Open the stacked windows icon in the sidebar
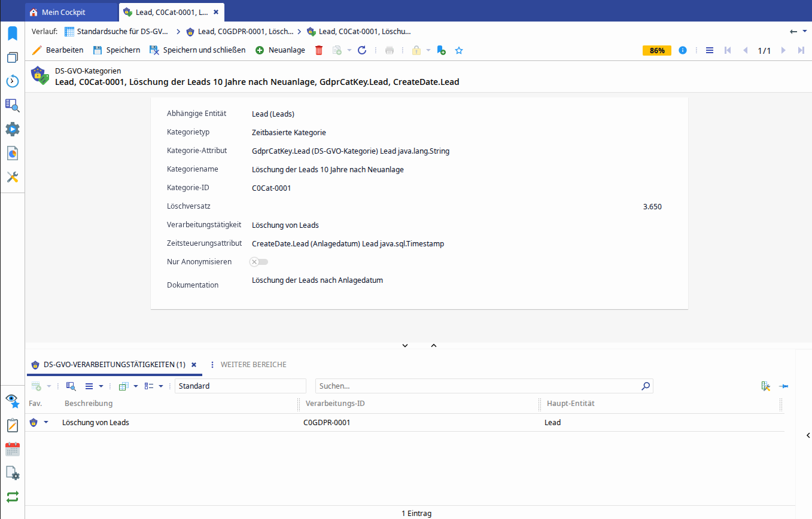 [12, 57]
